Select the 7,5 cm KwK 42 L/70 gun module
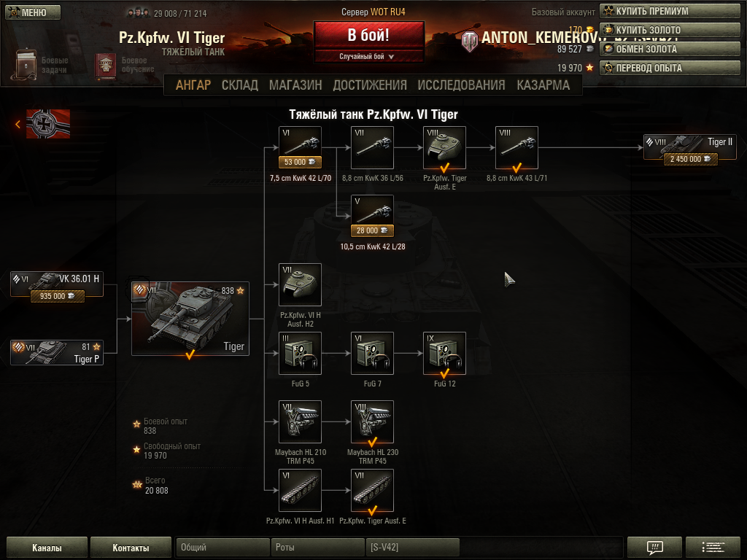Viewport: 747px width, 560px height. click(x=300, y=147)
